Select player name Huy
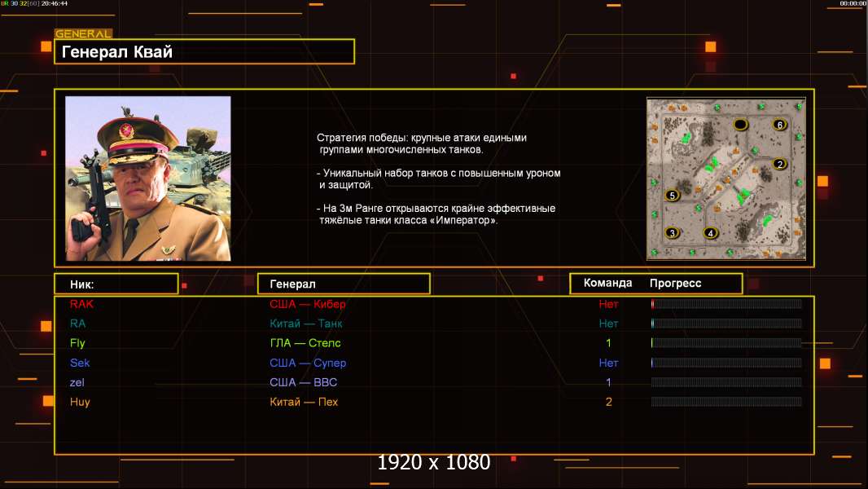Image resolution: width=868 pixels, height=489 pixels. (80, 403)
